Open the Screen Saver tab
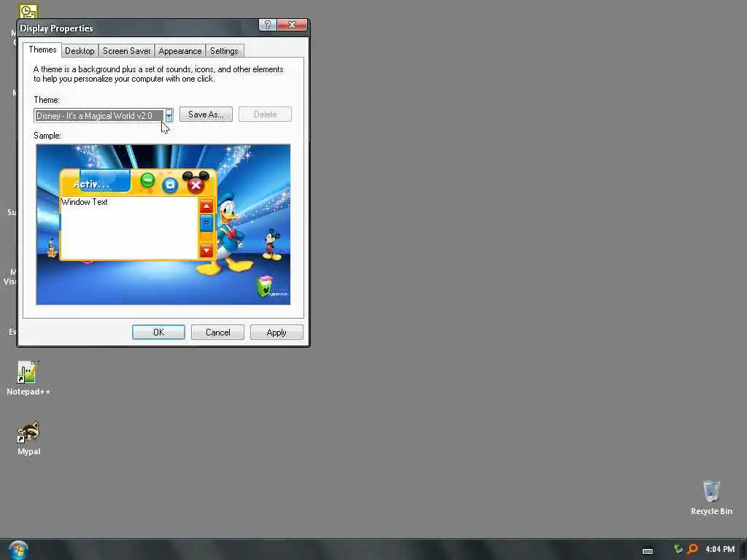 (x=127, y=51)
